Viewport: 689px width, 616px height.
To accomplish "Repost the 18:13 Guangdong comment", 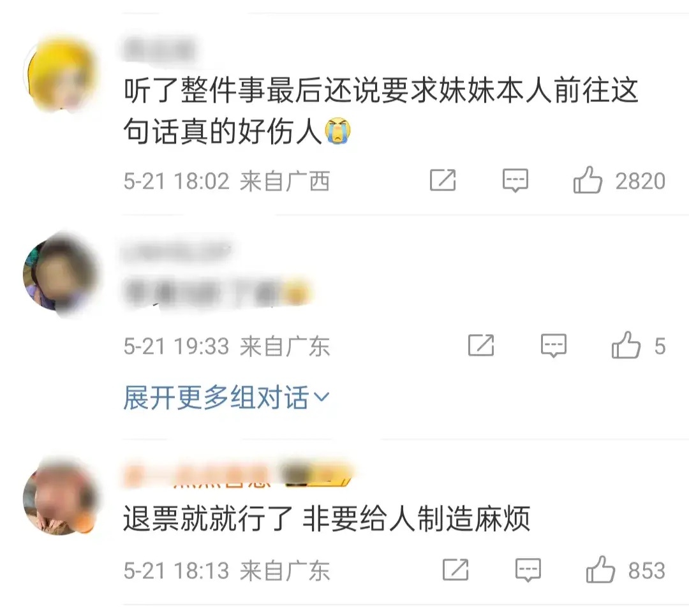I will 456,570.
